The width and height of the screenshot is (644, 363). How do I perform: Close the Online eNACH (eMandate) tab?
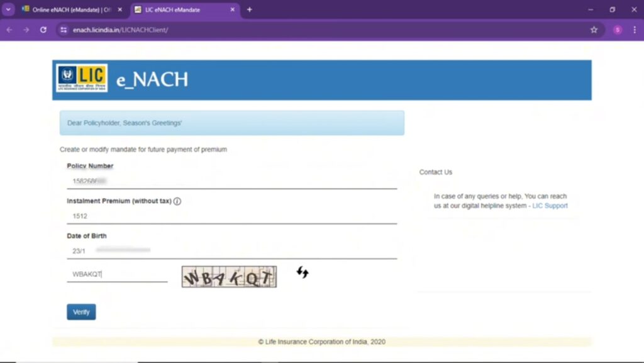(x=120, y=9)
